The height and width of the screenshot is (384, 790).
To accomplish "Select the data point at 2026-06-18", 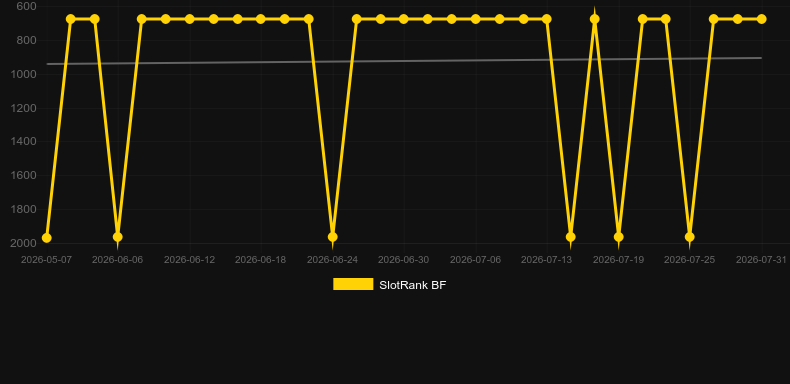I will coord(260,19).
